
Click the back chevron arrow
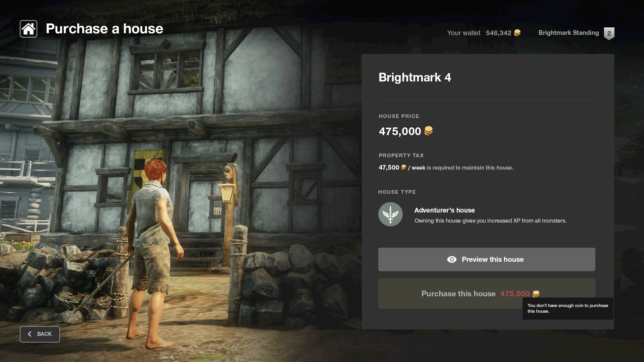pos(30,334)
